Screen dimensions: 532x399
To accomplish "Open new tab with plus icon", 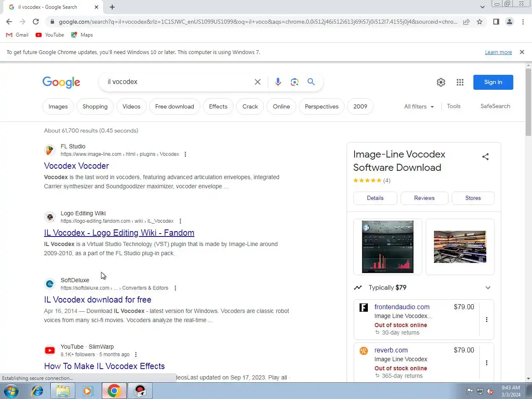I will (112, 7).
